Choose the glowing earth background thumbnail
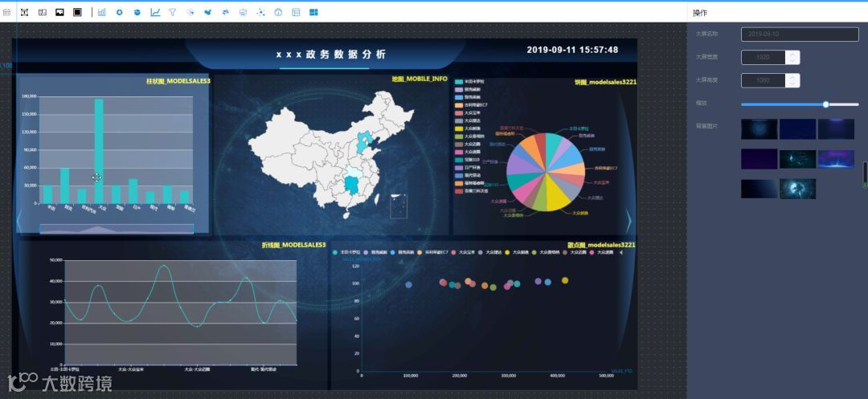 coord(798,189)
